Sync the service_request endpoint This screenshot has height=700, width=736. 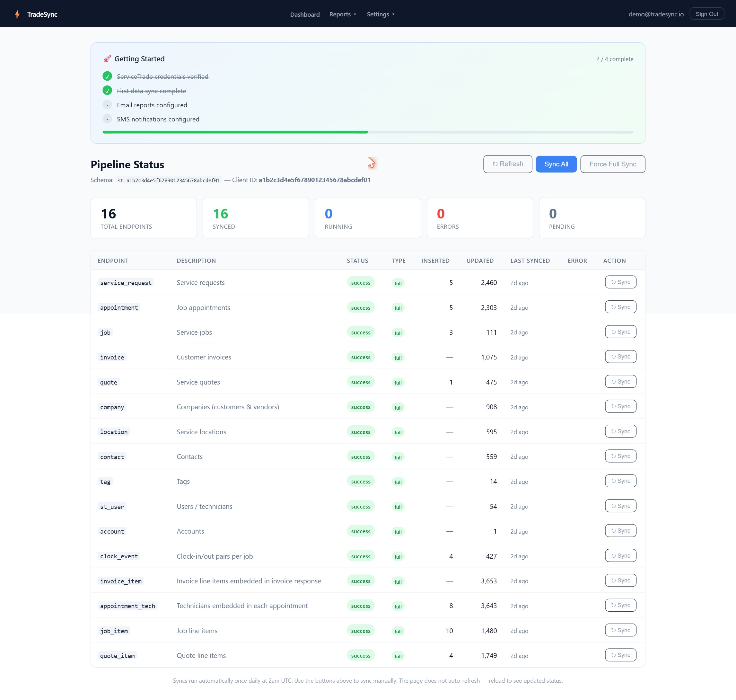tap(620, 282)
